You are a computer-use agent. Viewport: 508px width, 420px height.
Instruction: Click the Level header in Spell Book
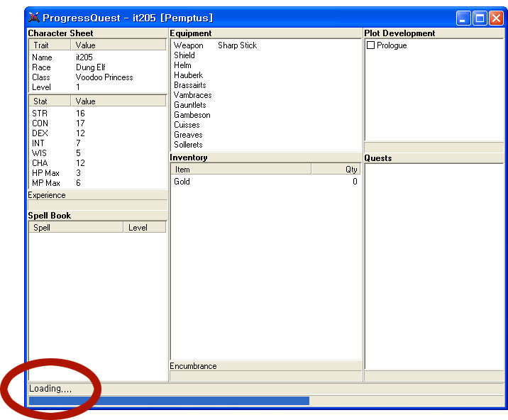145,228
